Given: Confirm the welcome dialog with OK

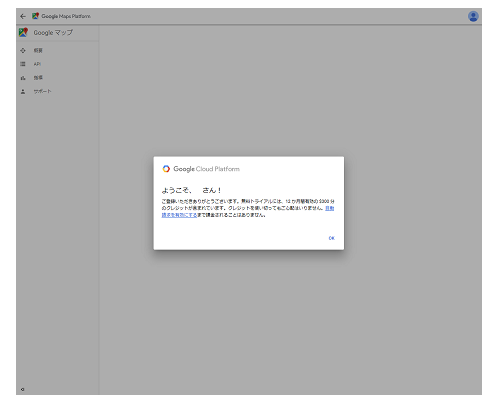Looking at the screenshot, I should click(331, 238).
